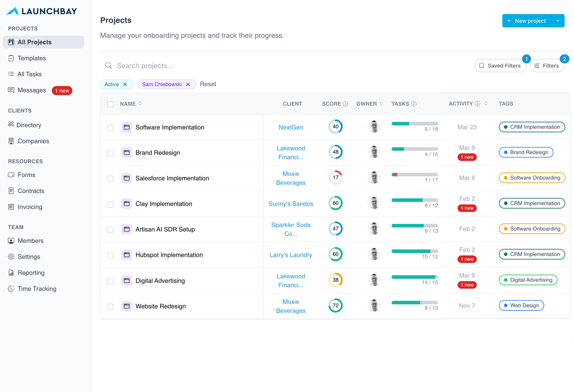574x392 pixels.
Task: Click the Salesforce Implementation project icon
Action: coord(127,178)
